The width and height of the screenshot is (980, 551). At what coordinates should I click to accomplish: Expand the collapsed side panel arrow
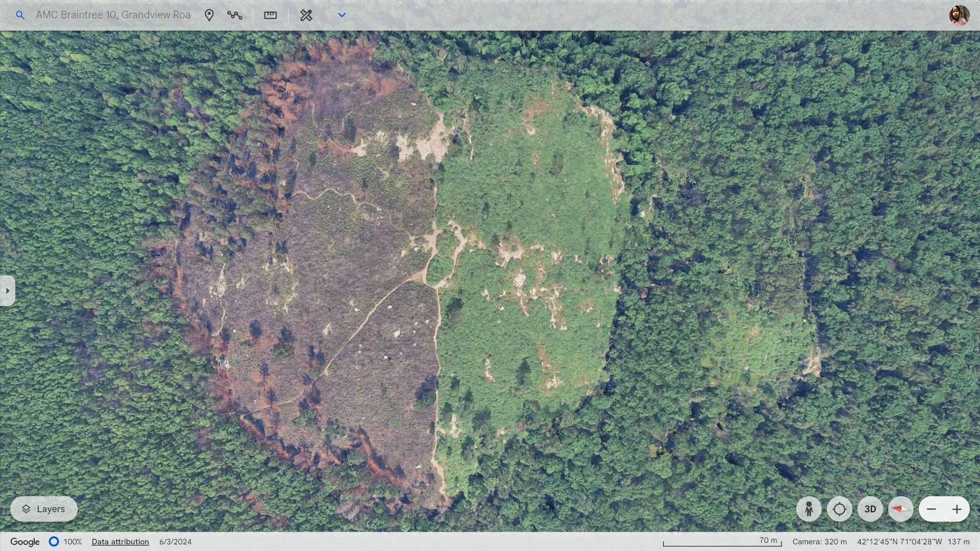pyautogui.click(x=7, y=291)
